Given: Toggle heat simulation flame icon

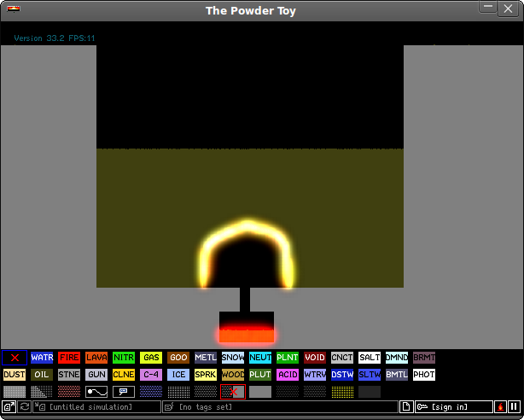Looking at the screenshot, I should pos(500,407).
